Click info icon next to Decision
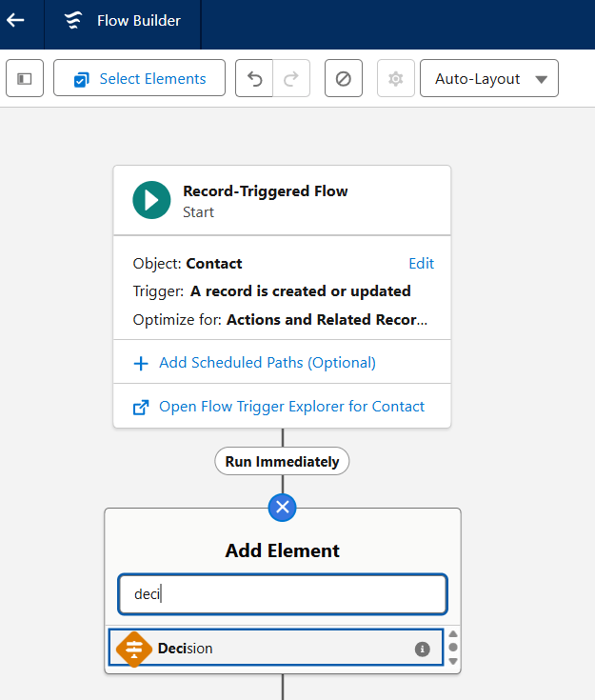Image resolution: width=595 pixels, height=700 pixels. (x=423, y=650)
